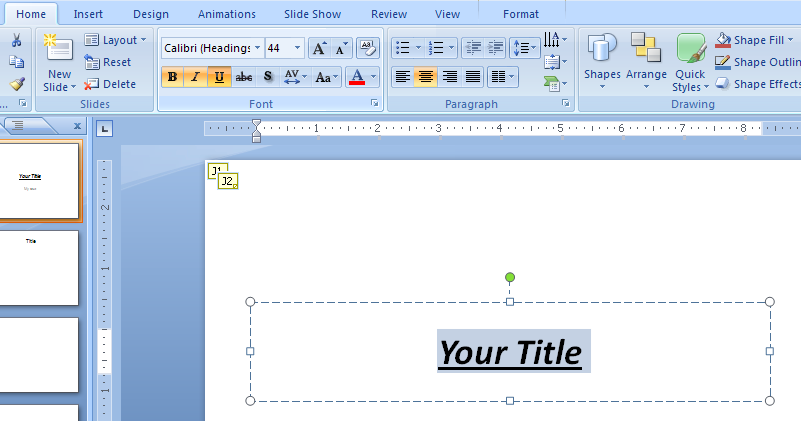
Task: Open the Slide Show tab
Action: click(312, 14)
